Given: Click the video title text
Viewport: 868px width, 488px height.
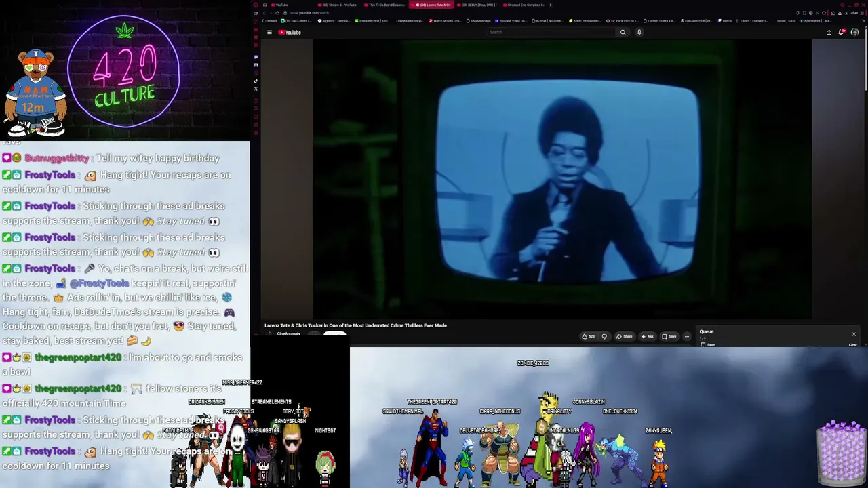Looking at the screenshot, I should pos(355,325).
